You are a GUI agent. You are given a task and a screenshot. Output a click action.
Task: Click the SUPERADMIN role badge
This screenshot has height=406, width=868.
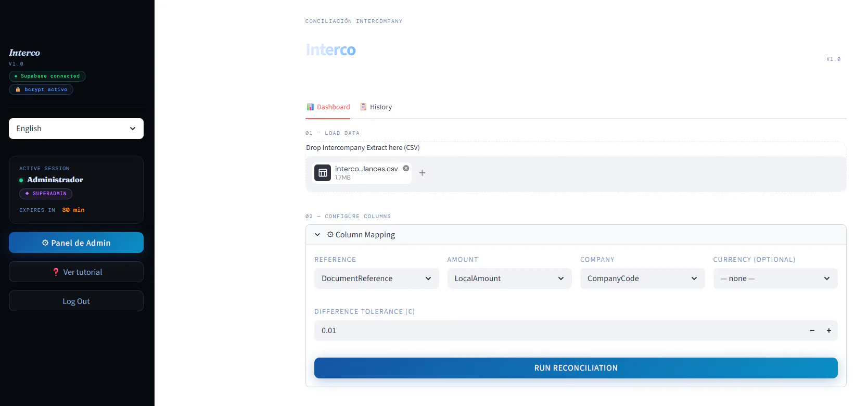46,194
